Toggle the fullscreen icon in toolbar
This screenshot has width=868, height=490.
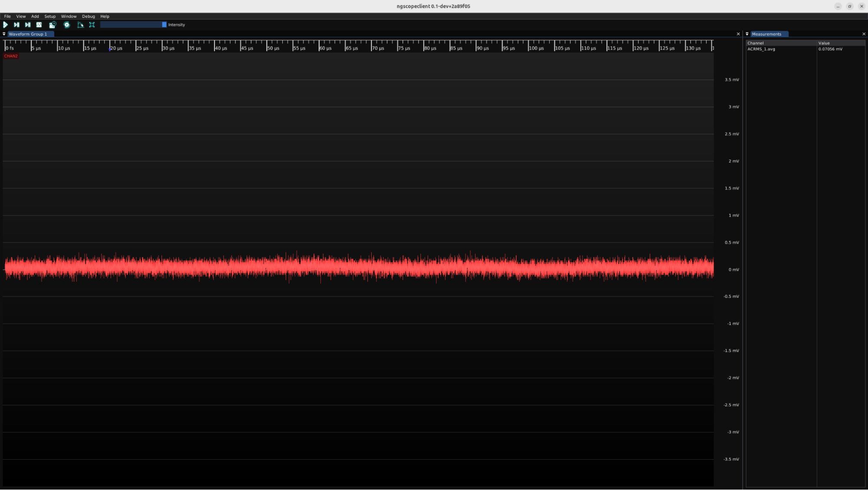pyautogui.click(x=92, y=25)
